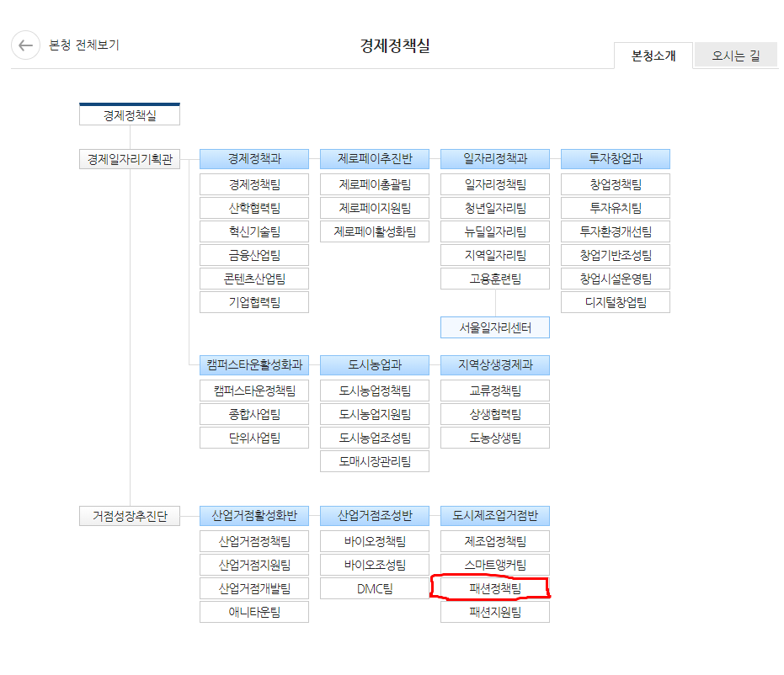The height and width of the screenshot is (675, 784).
Task: Select 창업기반조성팀 team
Action: coord(616,255)
